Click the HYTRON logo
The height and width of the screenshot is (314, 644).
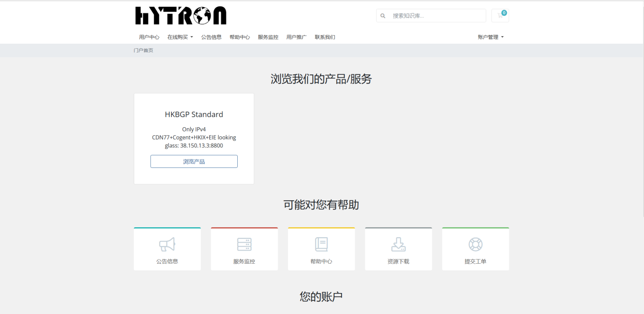[x=180, y=15]
